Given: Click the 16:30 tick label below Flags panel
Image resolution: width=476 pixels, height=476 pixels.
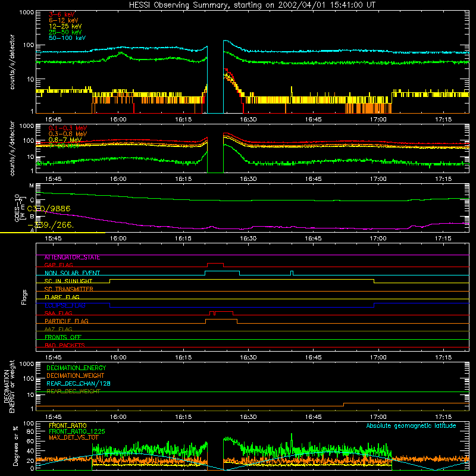Looking at the screenshot, I should point(248,358).
